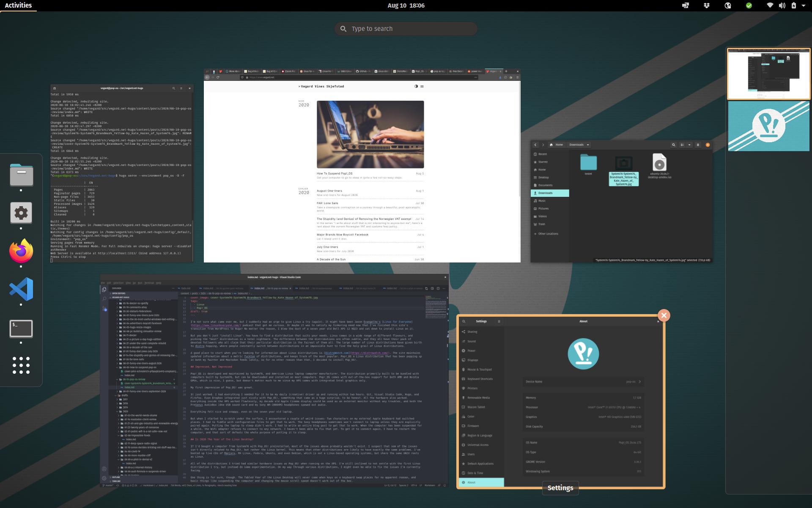The image size is (812, 508).
Task: Open Device Name row chevron in Settings
Action: [x=640, y=381]
